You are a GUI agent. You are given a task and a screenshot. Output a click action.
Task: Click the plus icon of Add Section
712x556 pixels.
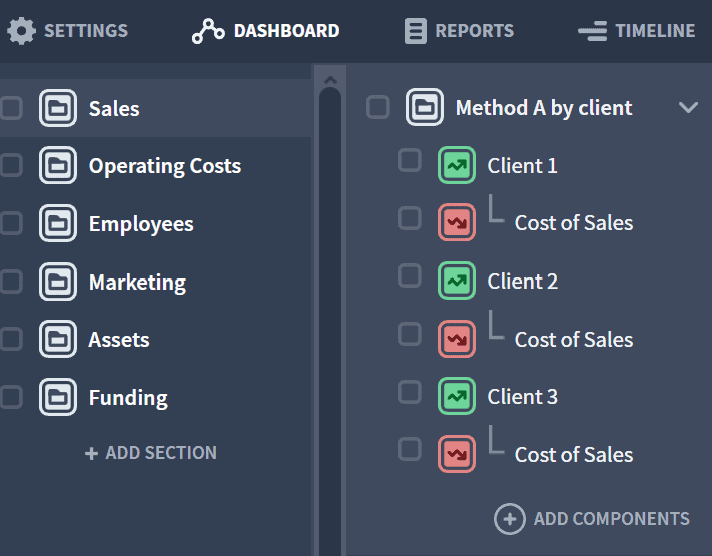(91, 453)
